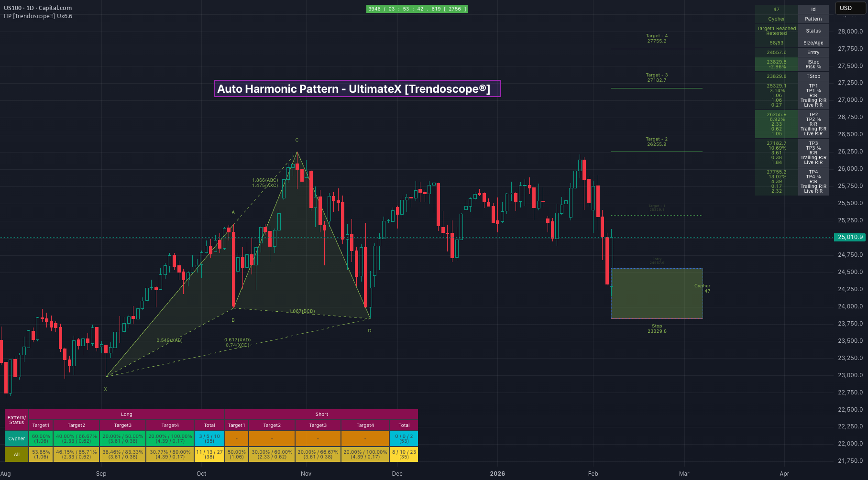868x480 pixels.
Task: Select the Target - 4 27755.2 chart label
Action: click(657, 38)
